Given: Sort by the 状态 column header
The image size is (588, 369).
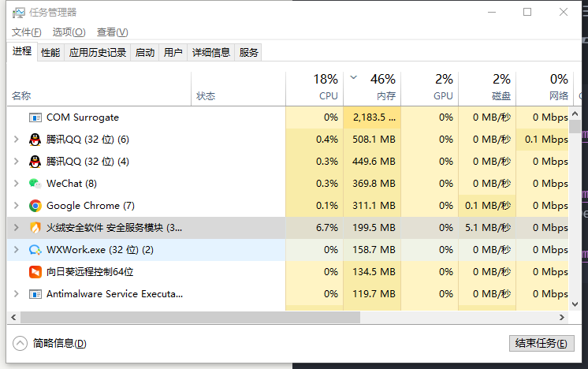Looking at the screenshot, I should (x=239, y=89).
